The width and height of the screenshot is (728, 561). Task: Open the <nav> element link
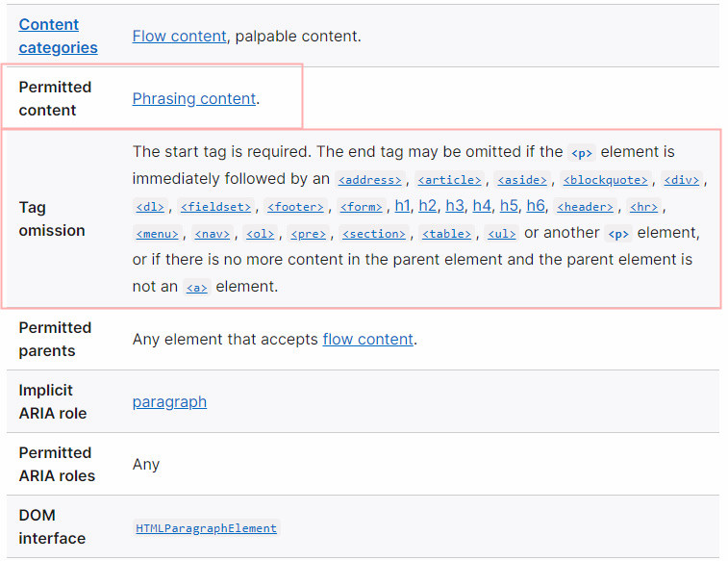tap(212, 234)
